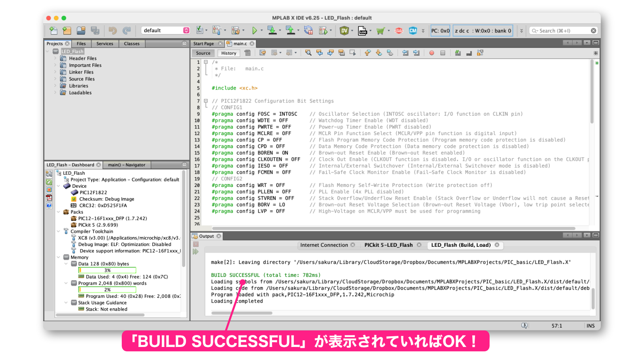Open the Start Page tab
This screenshot has height=362, width=644.
click(x=203, y=44)
